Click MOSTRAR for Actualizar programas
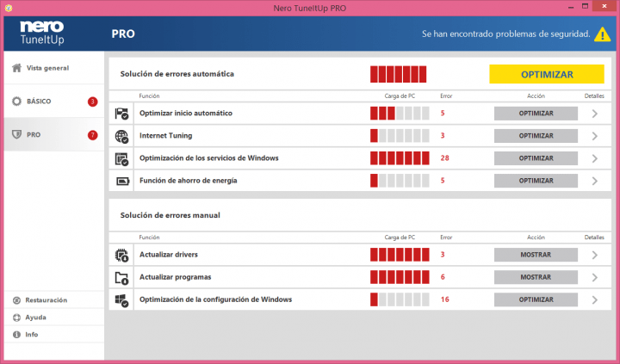This screenshot has width=620, height=364. tap(536, 277)
